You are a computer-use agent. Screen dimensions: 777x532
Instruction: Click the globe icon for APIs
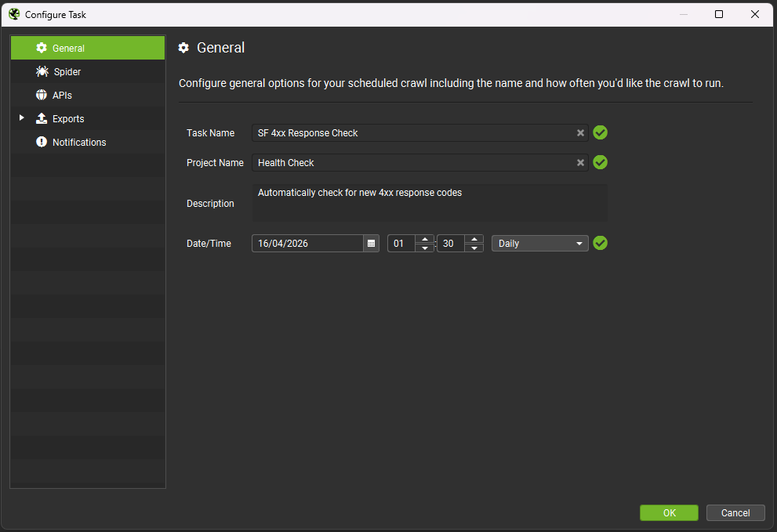42,95
